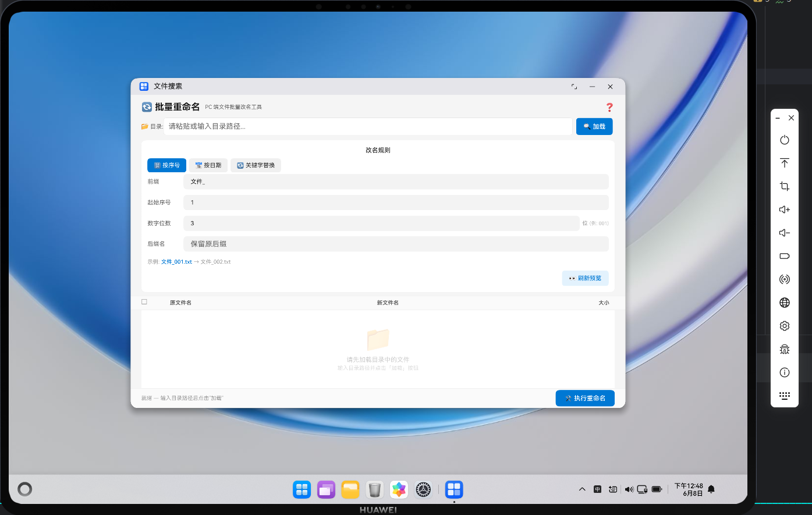Click the 下午12:48 clock in taskbar
This screenshot has width=812, height=515.
[x=689, y=486]
